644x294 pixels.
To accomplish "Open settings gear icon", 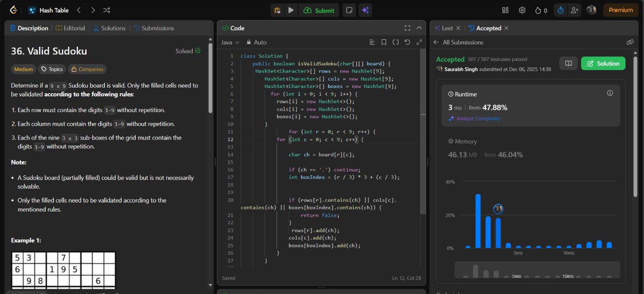I will pos(522,10).
